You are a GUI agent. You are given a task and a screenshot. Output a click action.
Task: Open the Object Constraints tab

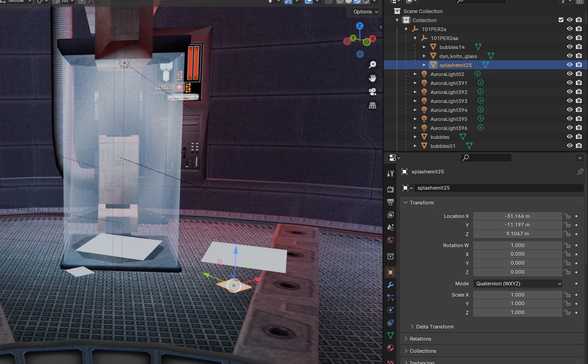[x=390, y=323]
